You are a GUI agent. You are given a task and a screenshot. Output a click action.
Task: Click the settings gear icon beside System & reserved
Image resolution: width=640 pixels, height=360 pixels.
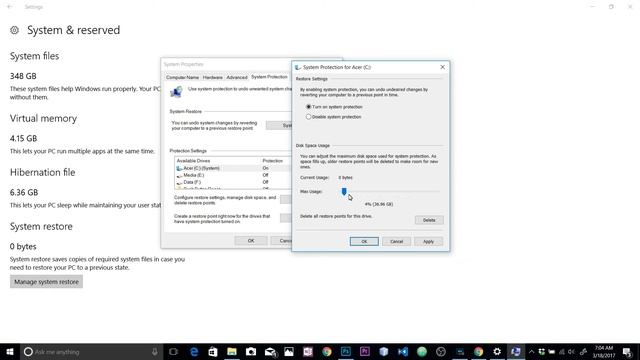point(14,30)
